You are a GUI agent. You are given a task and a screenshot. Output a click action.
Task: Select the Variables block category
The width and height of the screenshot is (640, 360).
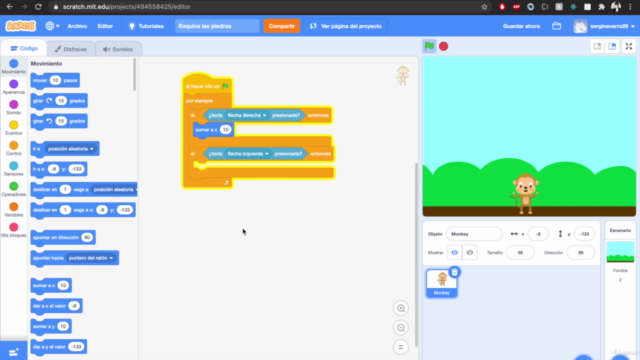[x=13, y=209]
